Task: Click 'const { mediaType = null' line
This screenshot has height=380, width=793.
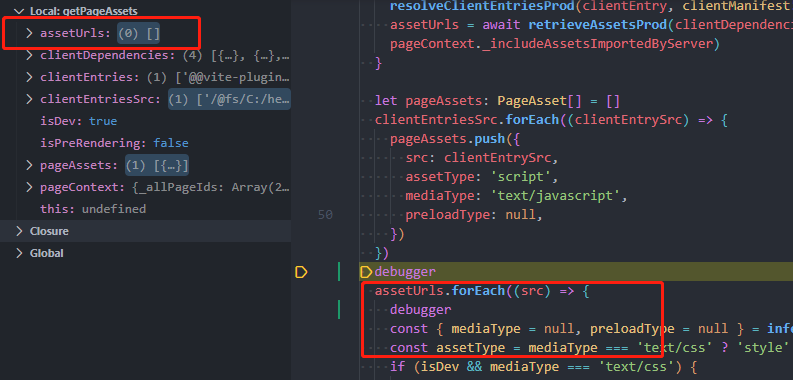Action: click(x=591, y=329)
